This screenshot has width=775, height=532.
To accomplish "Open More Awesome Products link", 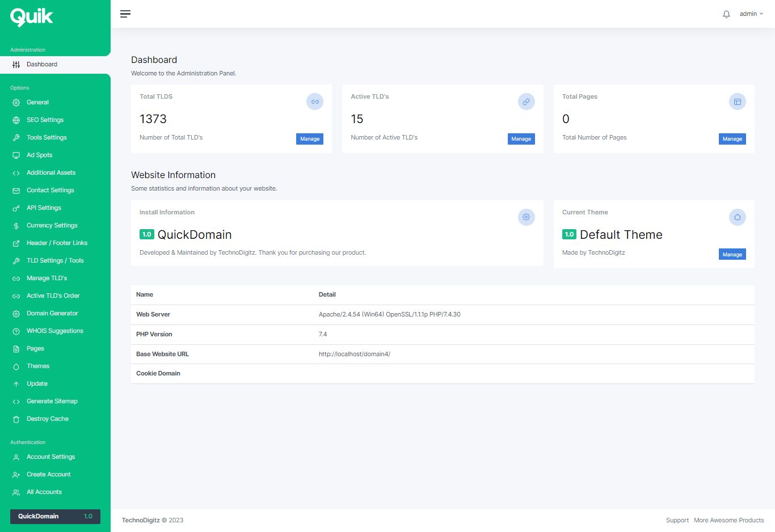I will [728, 520].
